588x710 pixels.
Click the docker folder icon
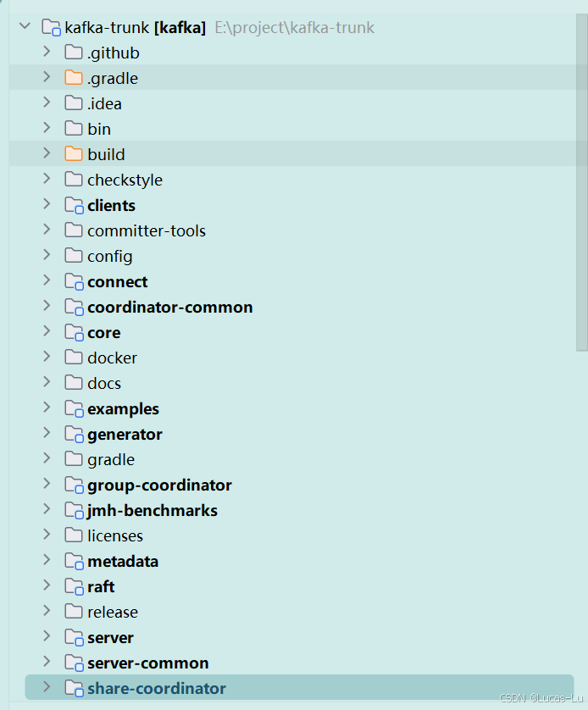(x=74, y=357)
